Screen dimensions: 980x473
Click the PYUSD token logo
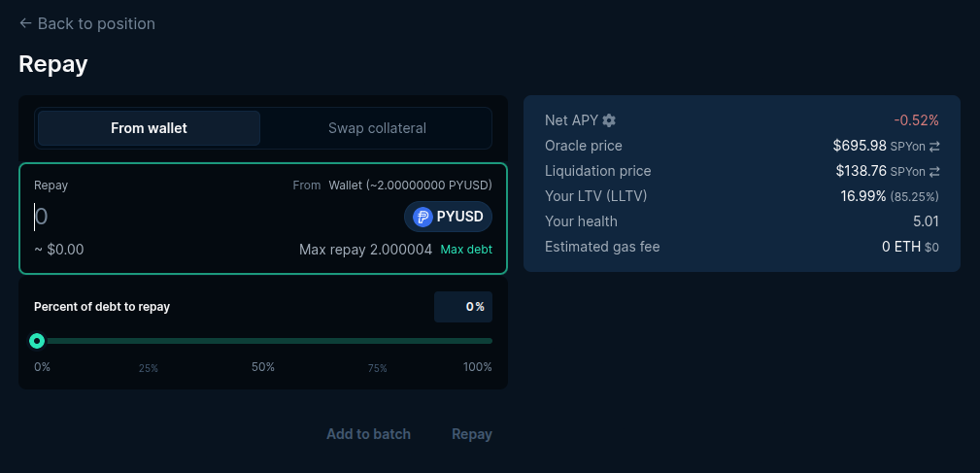(x=422, y=217)
